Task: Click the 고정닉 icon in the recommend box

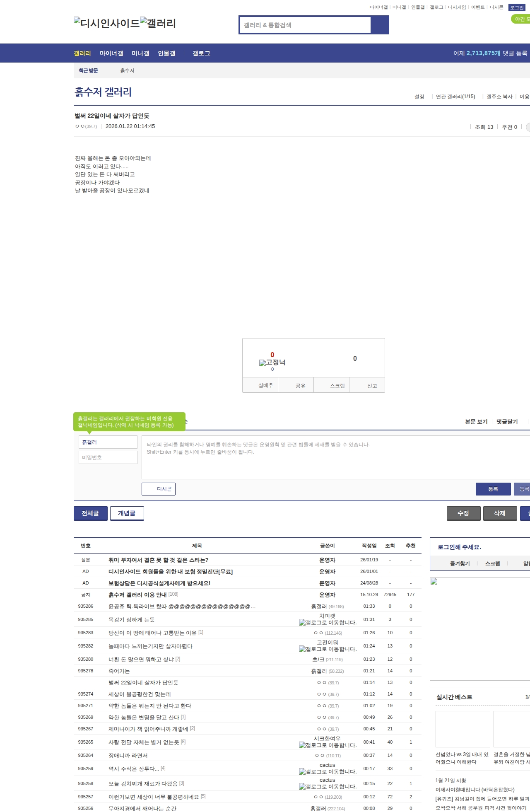Action: tap(272, 362)
